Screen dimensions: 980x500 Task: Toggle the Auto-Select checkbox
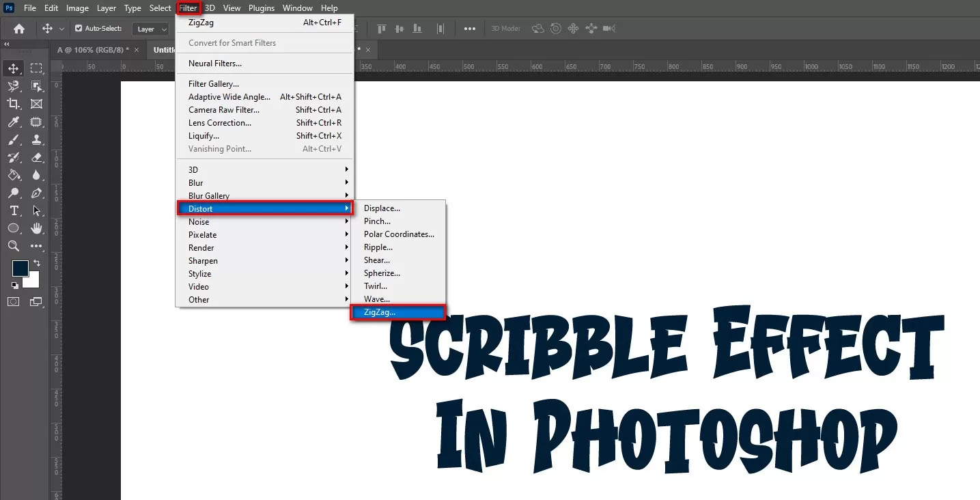79,29
